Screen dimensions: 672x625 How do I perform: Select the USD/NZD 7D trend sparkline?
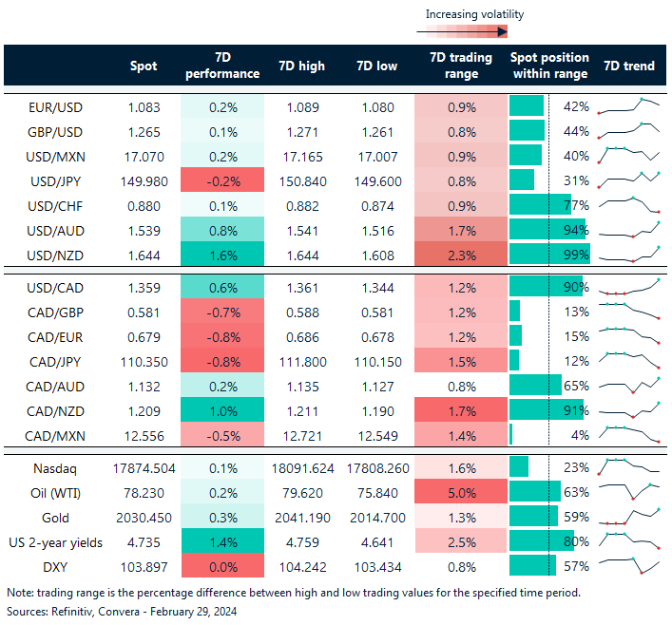click(x=630, y=254)
